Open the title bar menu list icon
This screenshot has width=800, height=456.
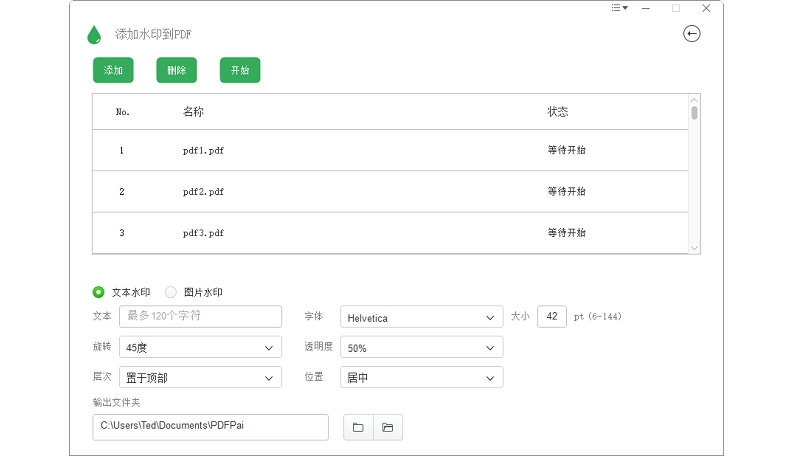[x=619, y=8]
